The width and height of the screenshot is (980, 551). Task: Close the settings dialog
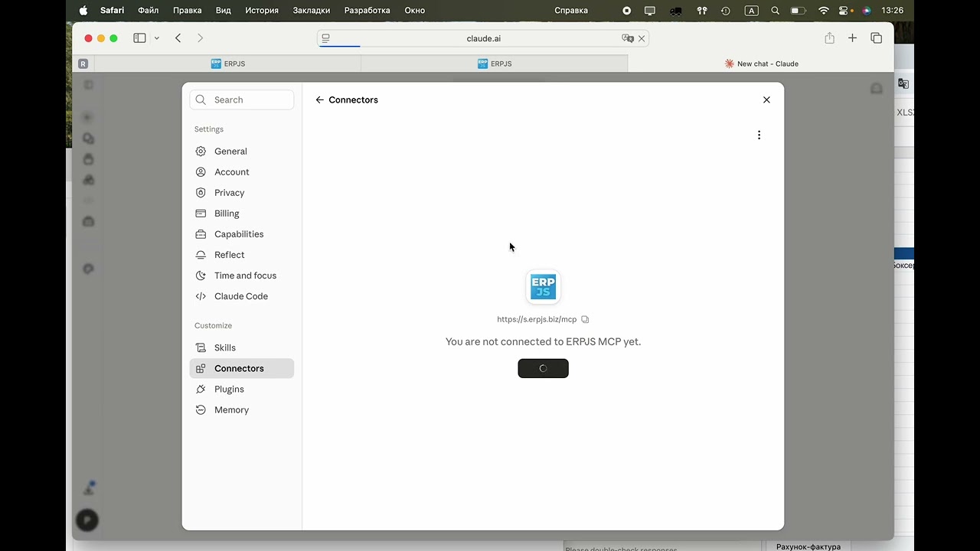766,99
